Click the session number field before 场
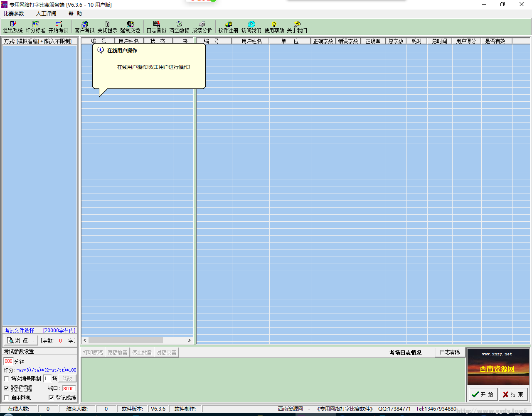Viewport: 532px width, 416px height. coord(47,379)
